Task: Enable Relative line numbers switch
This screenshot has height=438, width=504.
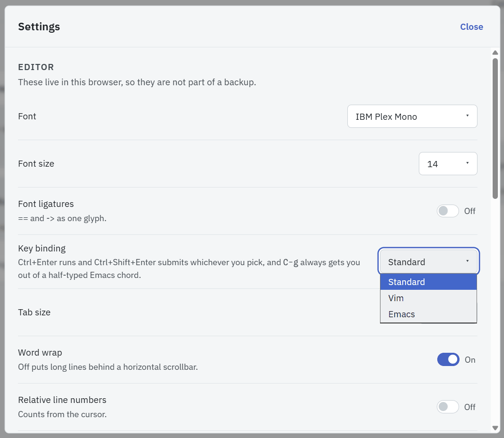Action: coord(447,407)
